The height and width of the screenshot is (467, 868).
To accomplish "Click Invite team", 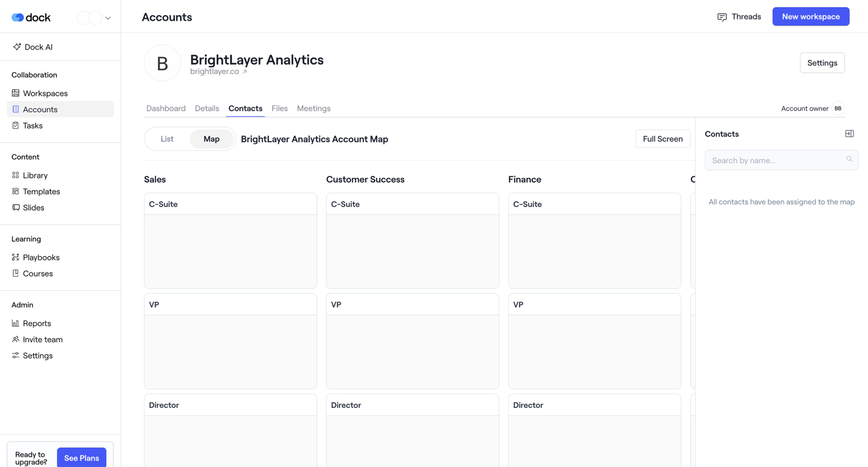I will pyautogui.click(x=60, y=339).
